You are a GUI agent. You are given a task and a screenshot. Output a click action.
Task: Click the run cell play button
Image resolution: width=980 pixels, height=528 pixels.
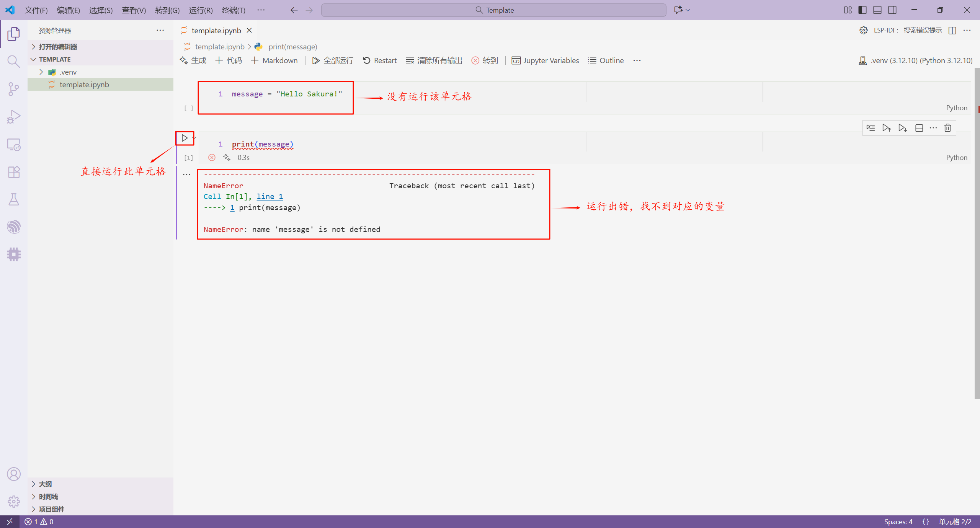pyautogui.click(x=185, y=138)
